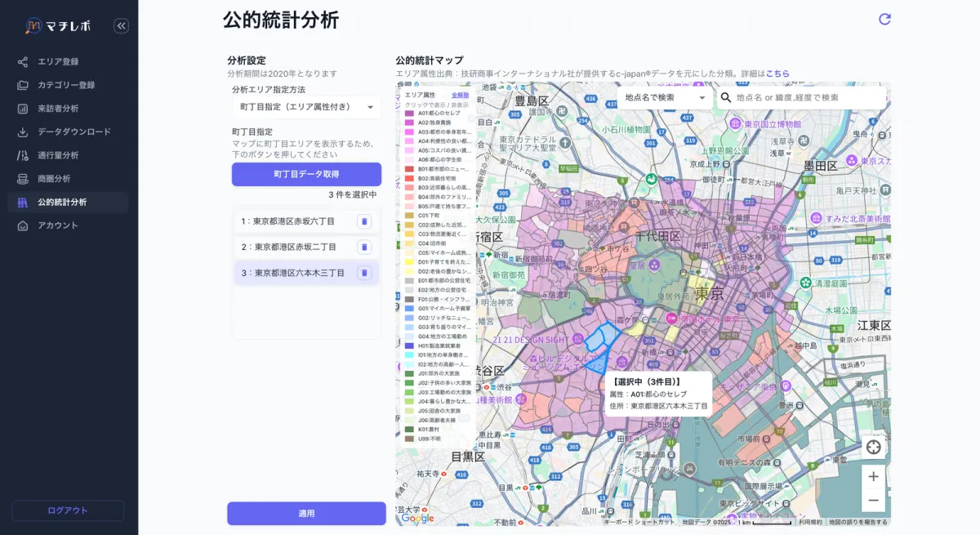The width and height of the screenshot is (980, 535).
Task: Zoom out the map with the minus icon
Action: click(873, 500)
